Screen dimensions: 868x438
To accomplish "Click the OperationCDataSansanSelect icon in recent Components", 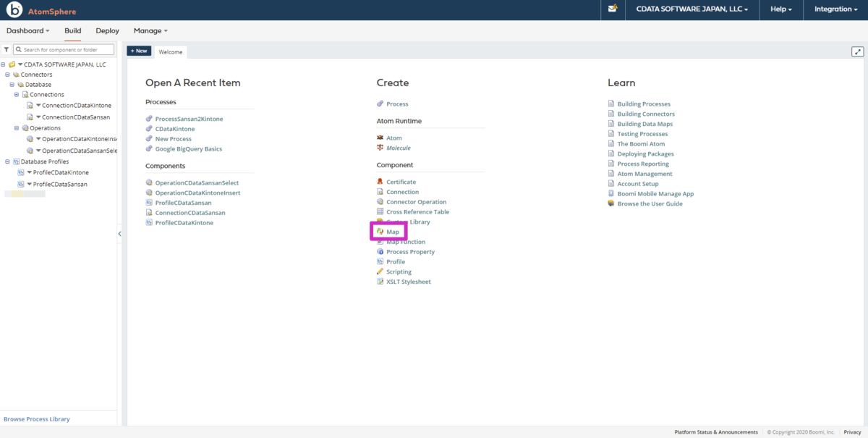I will [149, 183].
